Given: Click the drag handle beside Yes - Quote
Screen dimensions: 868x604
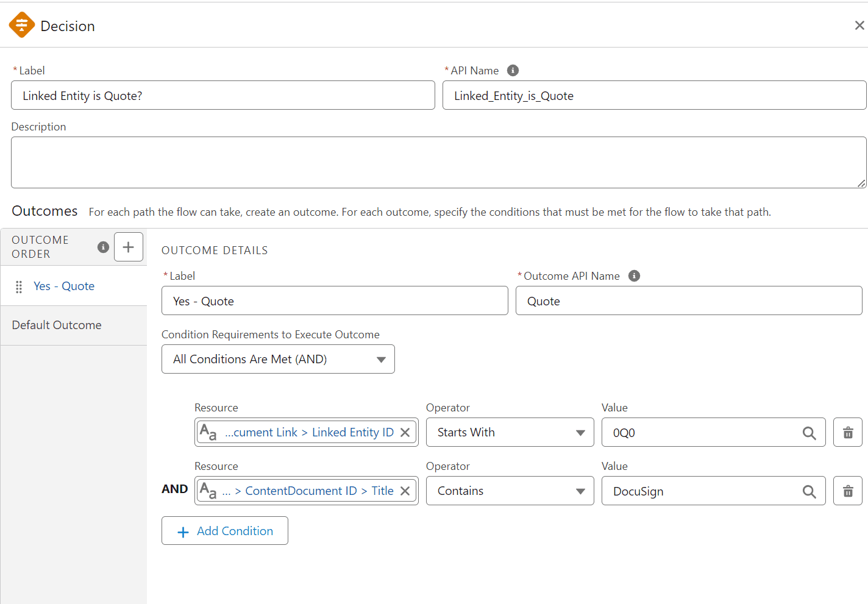Looking at the screenshot, I should (x=19, y=286).
